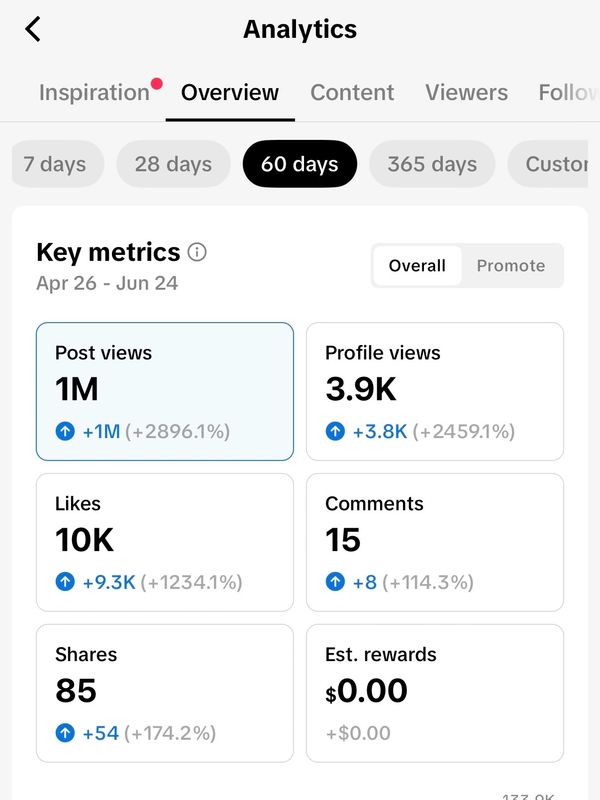Select the 365 days range
The image size is (600, 800).
tap(432, 164)
